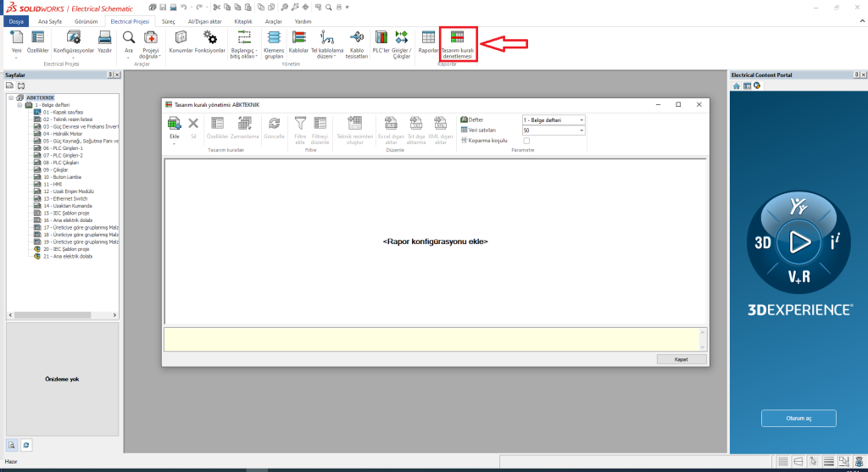Screen dimensions: 868x472
Task: Click Teknik resimleri oluştur icon
Action: 355,124
